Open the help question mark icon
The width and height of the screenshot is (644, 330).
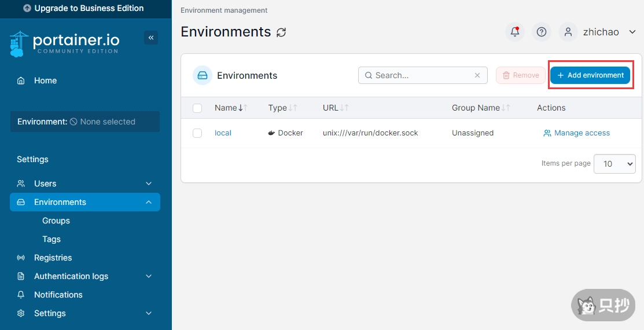point(542,32)
